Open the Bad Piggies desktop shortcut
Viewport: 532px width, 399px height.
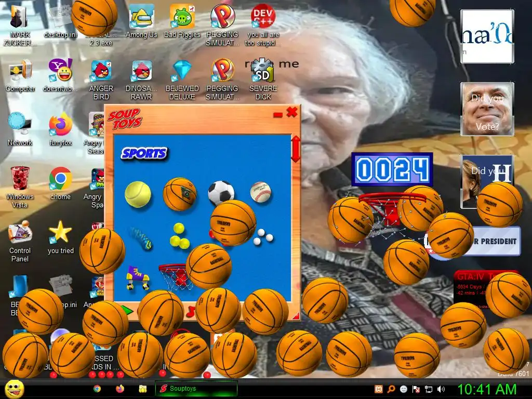[182, 21]
